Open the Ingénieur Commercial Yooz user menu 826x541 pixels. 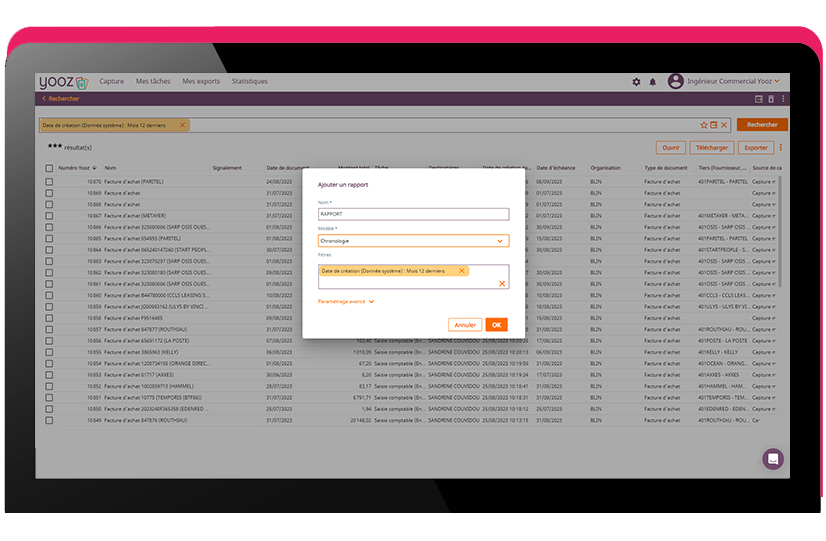(x=733, y=81)
